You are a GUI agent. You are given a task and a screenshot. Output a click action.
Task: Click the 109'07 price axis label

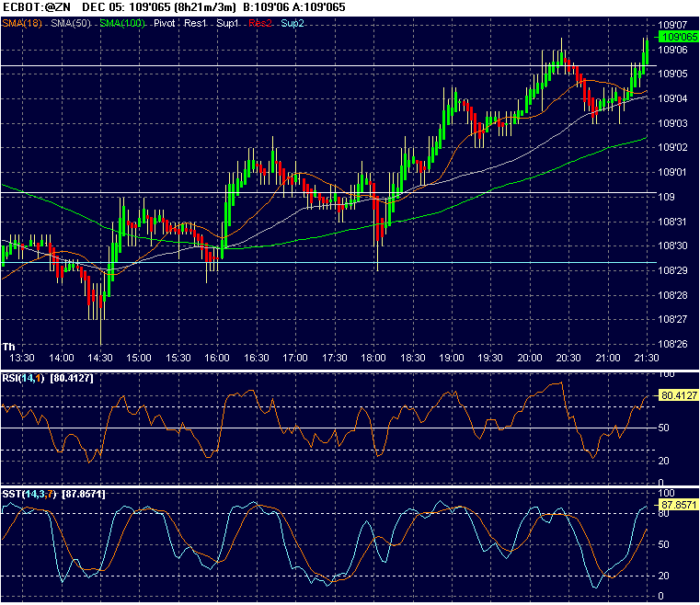672,25
